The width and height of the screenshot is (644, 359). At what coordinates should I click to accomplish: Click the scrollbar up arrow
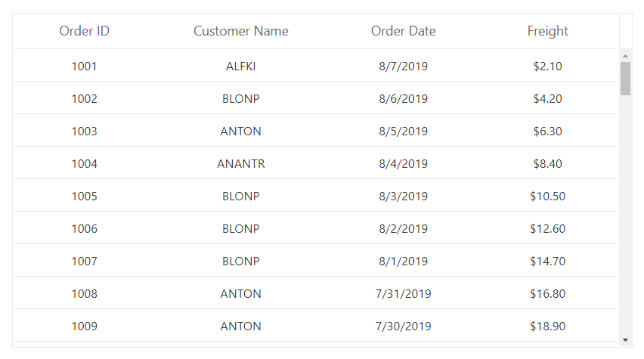[x=625, y=56]
